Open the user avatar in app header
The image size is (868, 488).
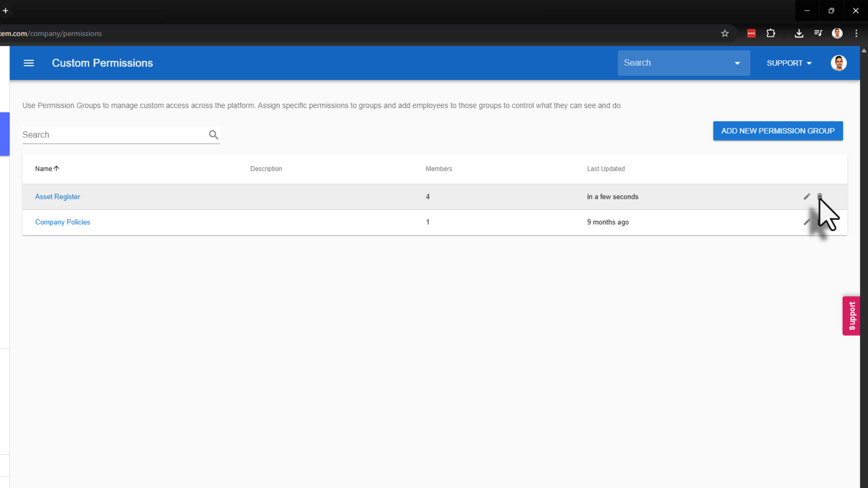(x=839, y=63)
